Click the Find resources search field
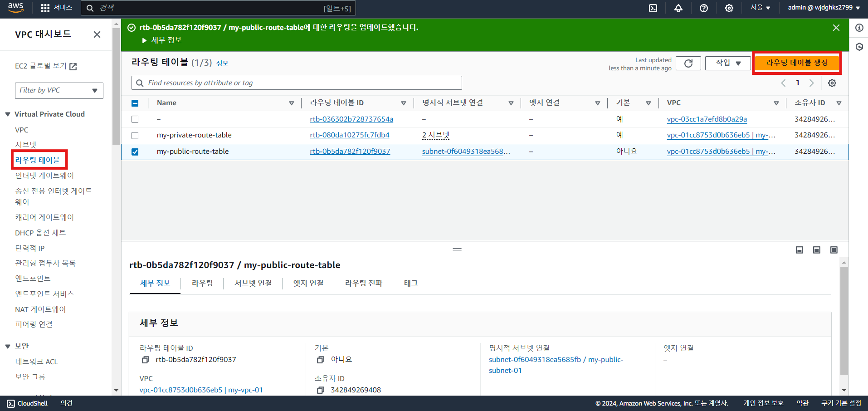 pyautogui.click(x=297, y=83)
